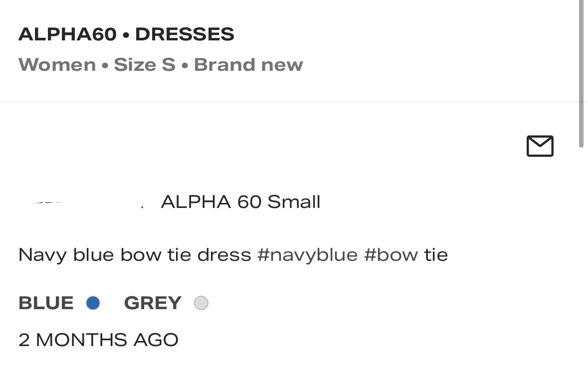Click the ALPHA 60 Small listing title

tap(240, 202)
